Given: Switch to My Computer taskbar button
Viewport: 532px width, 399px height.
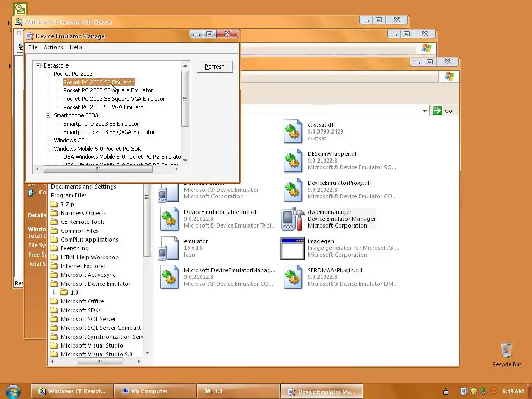Looking at the screenshot, I should [155, 391].
